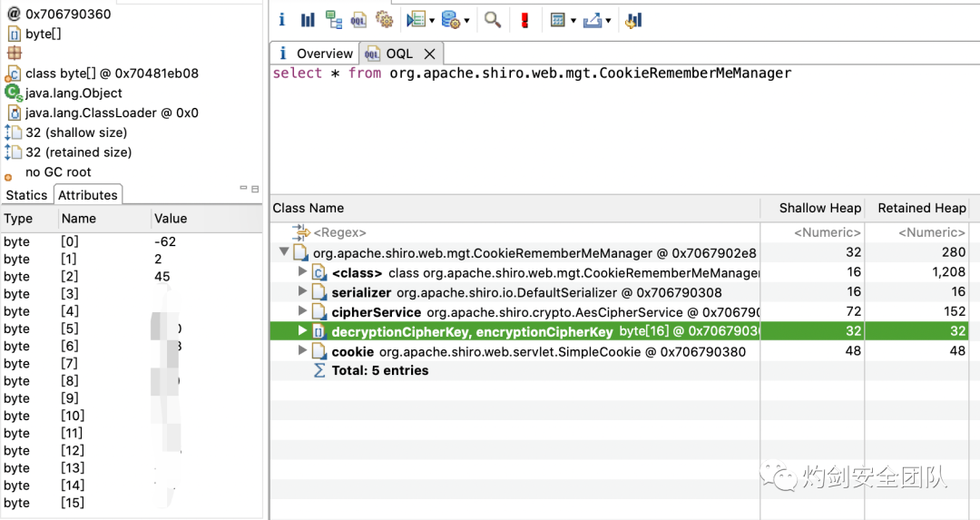Image resolution: width=980 pixels, height=520 pixels.
Task: Select the cipherService AesCipherService tree row
Action: [x=620, y=312]
